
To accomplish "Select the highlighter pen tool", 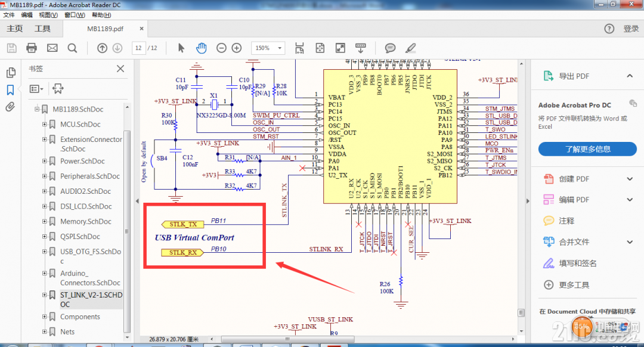I will click(x=410, y=48).
